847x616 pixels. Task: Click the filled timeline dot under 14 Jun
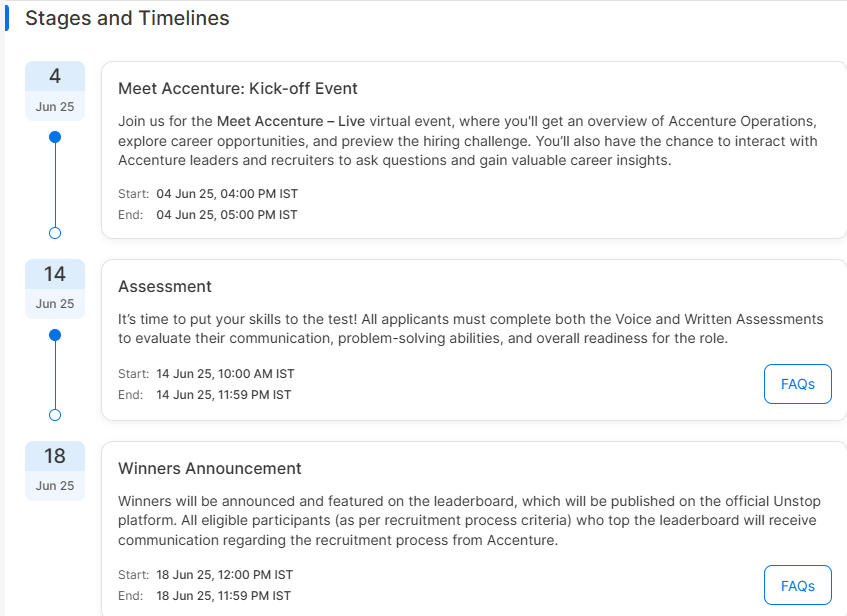(55, 335)
